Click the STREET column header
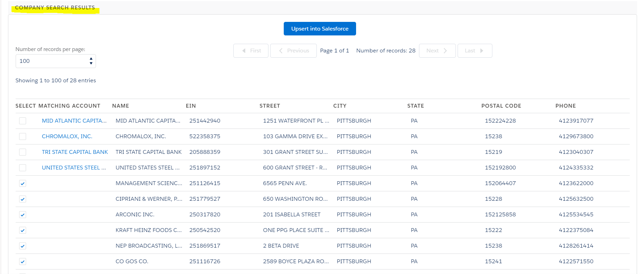This screenshot has height=274, width=644. (x=270, y=106)
